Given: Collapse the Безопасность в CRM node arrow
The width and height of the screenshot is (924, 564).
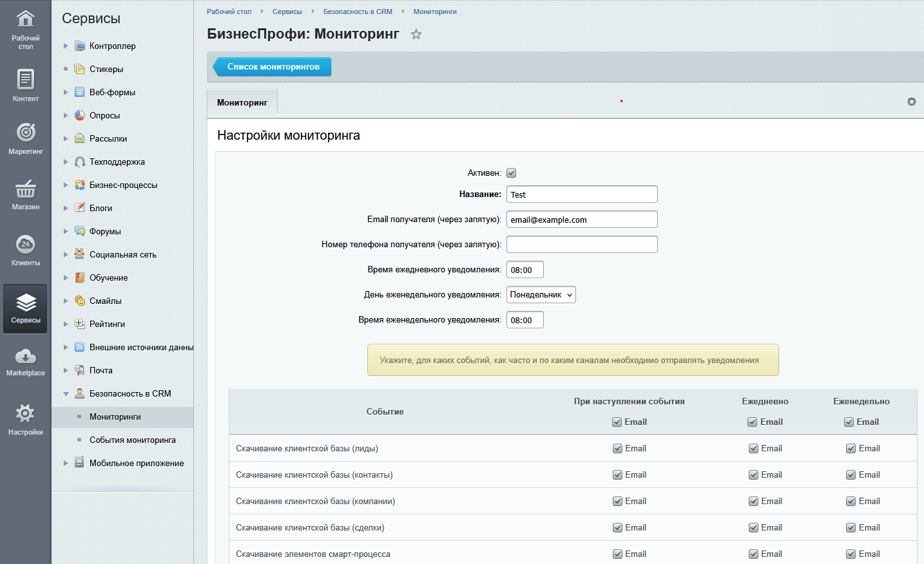Looking at the screenshot, I should point(66,394).
